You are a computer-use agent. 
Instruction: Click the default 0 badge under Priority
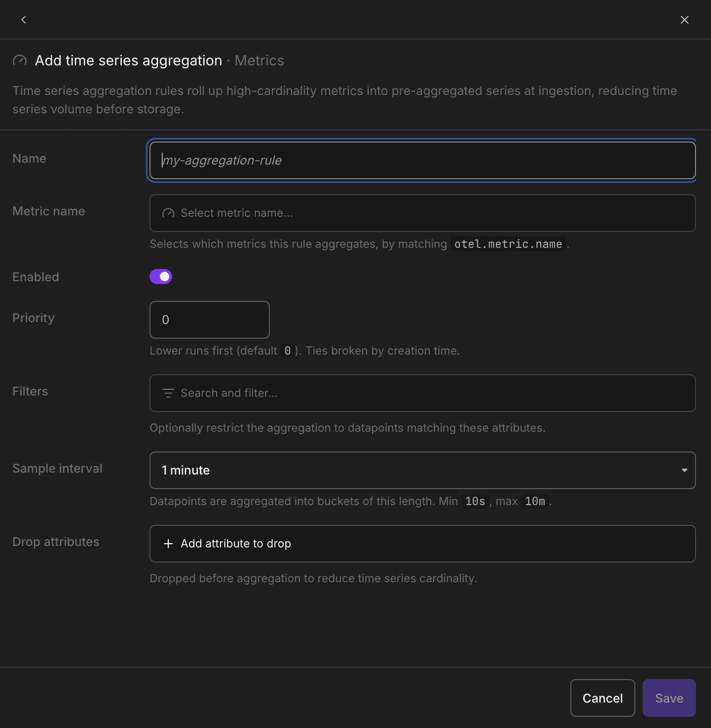tap(287, 351)
